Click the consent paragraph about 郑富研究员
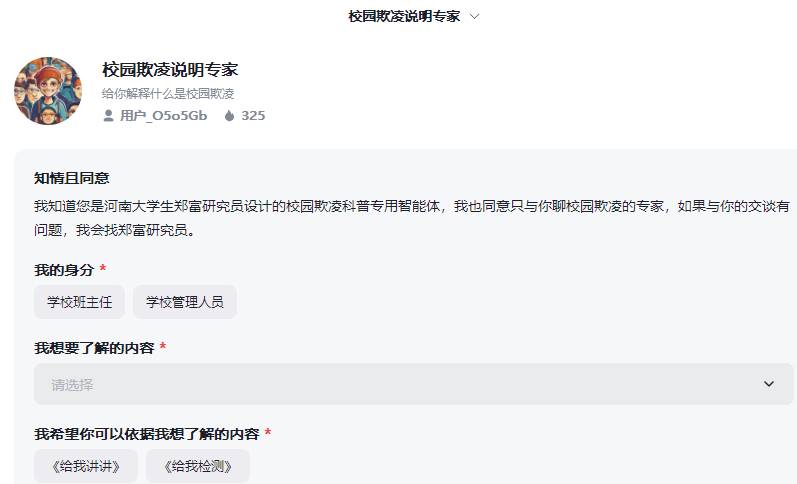Screen dimensions: 797x484 tap(411, 218)
